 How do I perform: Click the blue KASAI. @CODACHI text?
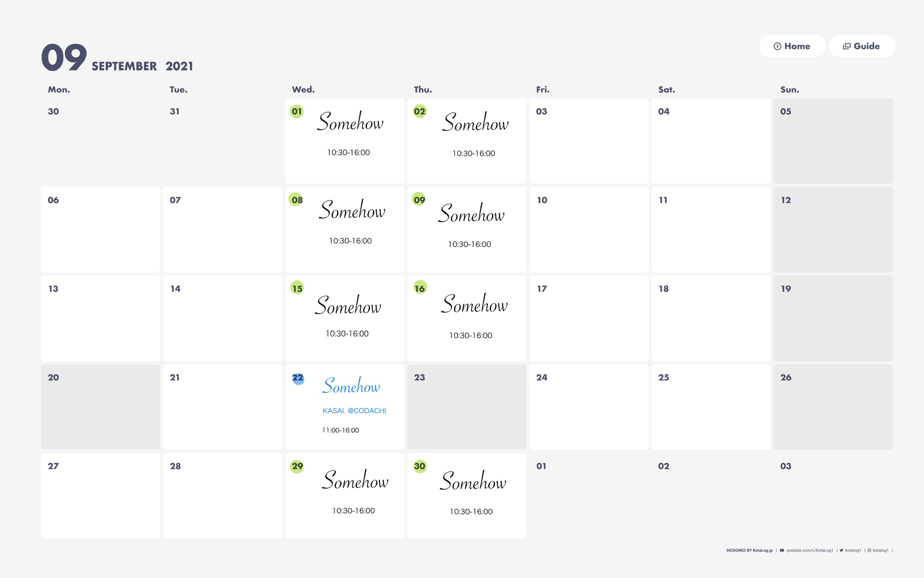354,411
